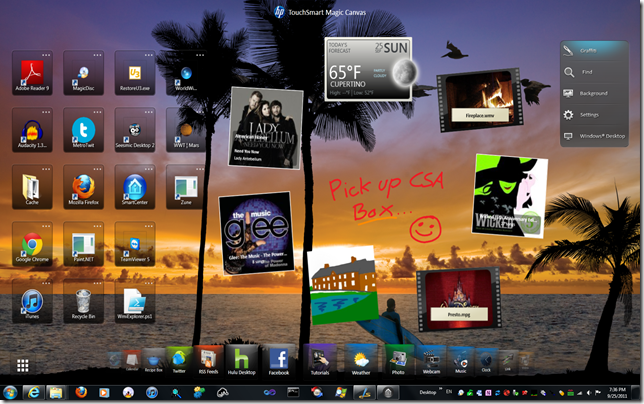
Task: Open options dots on Adobe Reader 9 tile
Action: pos(46,55)
